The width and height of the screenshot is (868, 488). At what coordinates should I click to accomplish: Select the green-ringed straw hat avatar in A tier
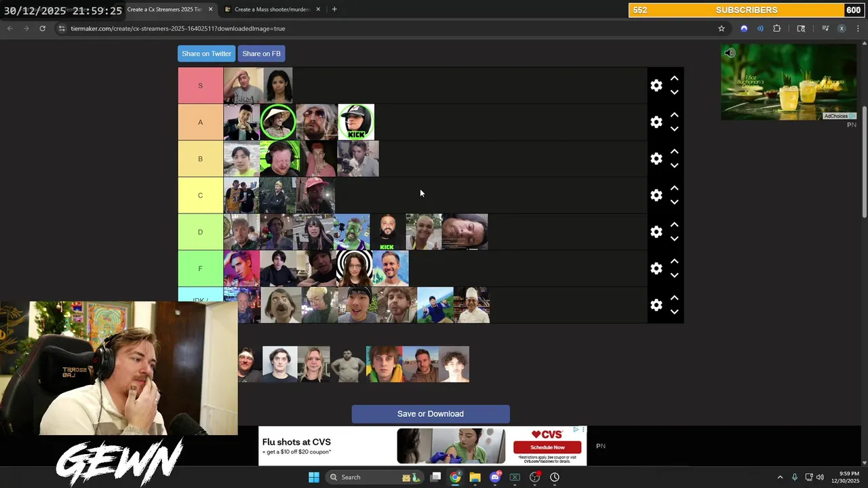pyautogui.click(x=278, y=122)
